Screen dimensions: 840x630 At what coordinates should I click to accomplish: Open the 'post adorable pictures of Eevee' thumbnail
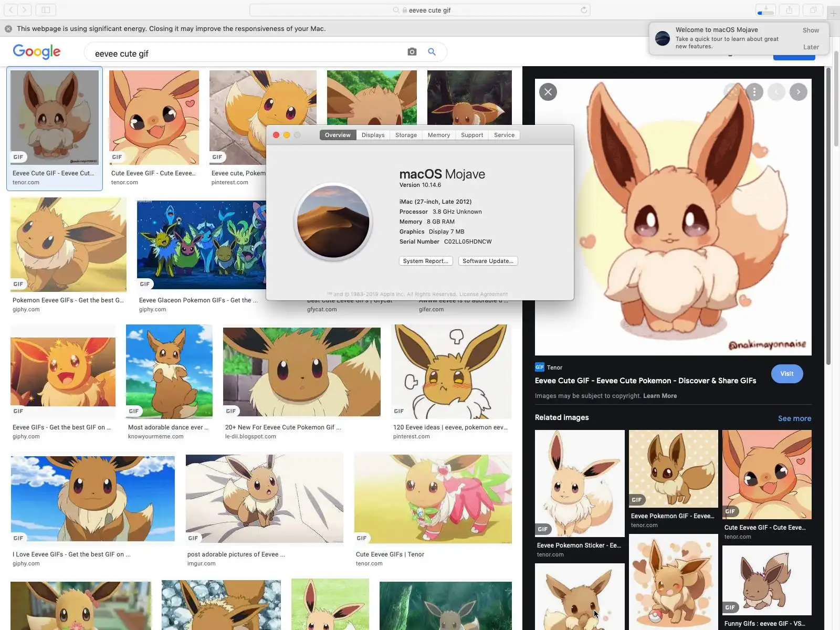[265, 499]
